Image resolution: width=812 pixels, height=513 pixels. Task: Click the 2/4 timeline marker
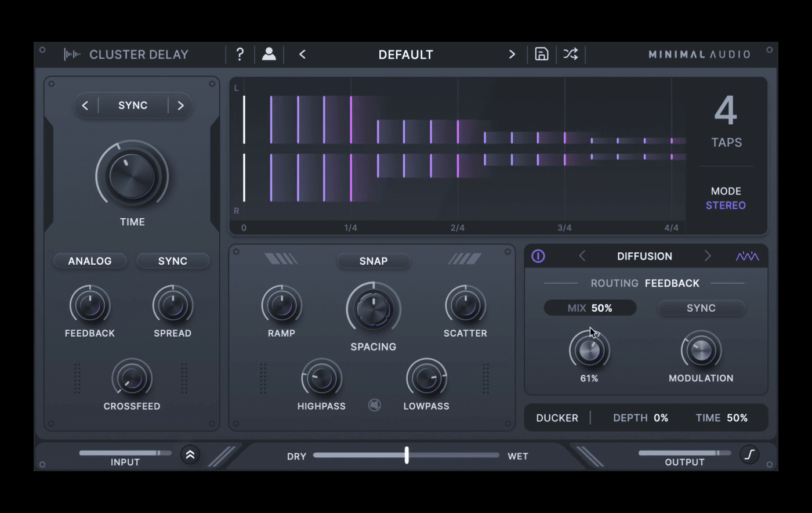[x=458, y=228]
